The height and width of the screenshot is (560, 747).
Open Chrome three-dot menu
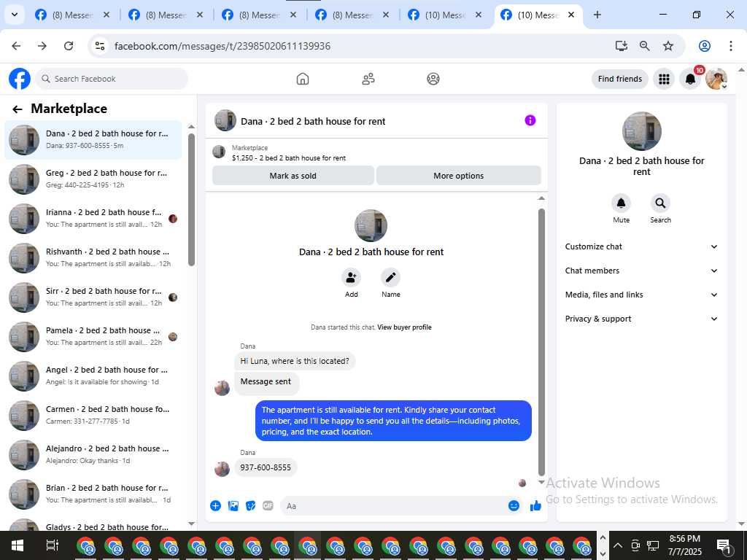(x=730, y=46)
